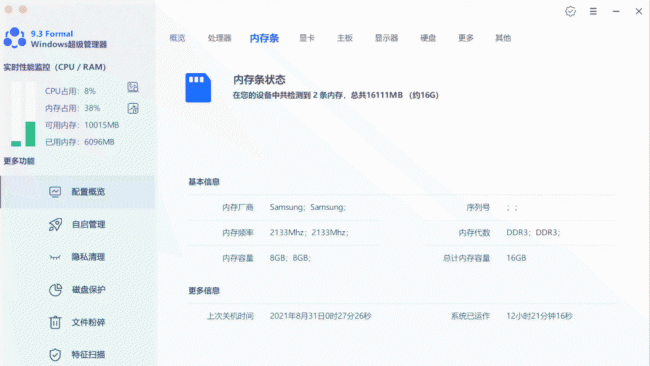
Task: Click the 9.3 Formal version text
Action: tap(52, 34)
